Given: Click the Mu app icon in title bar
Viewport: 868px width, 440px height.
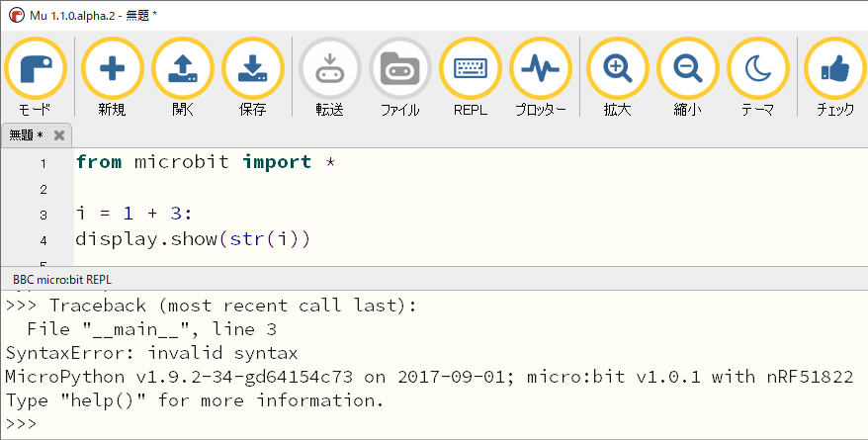Looking at the screenshot, I should tap(17, 15).
